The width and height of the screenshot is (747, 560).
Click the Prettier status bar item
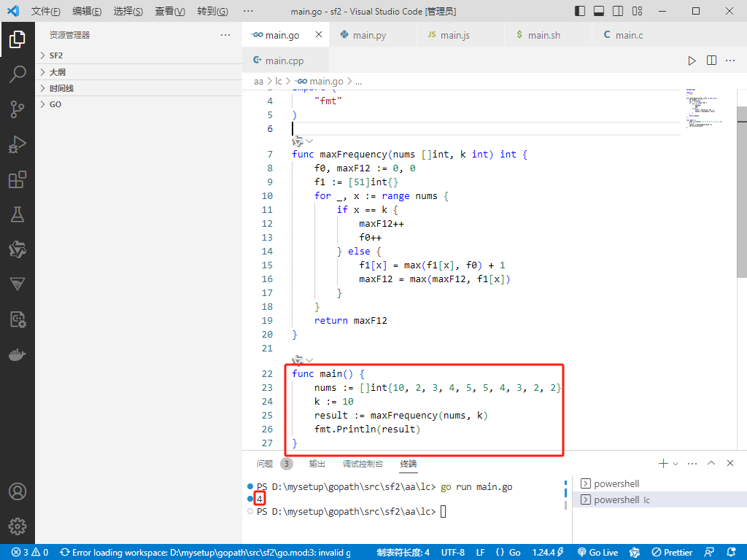[x=672, y=553]
